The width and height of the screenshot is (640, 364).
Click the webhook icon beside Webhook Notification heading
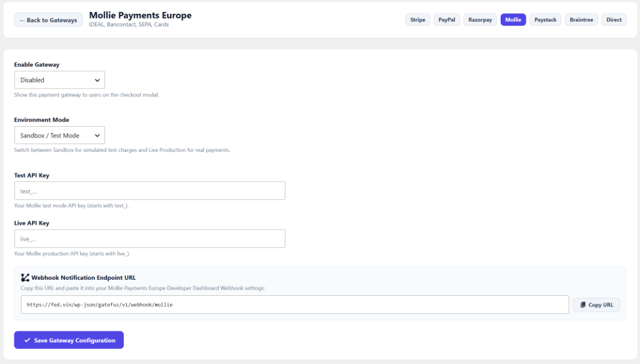(25, 278)
